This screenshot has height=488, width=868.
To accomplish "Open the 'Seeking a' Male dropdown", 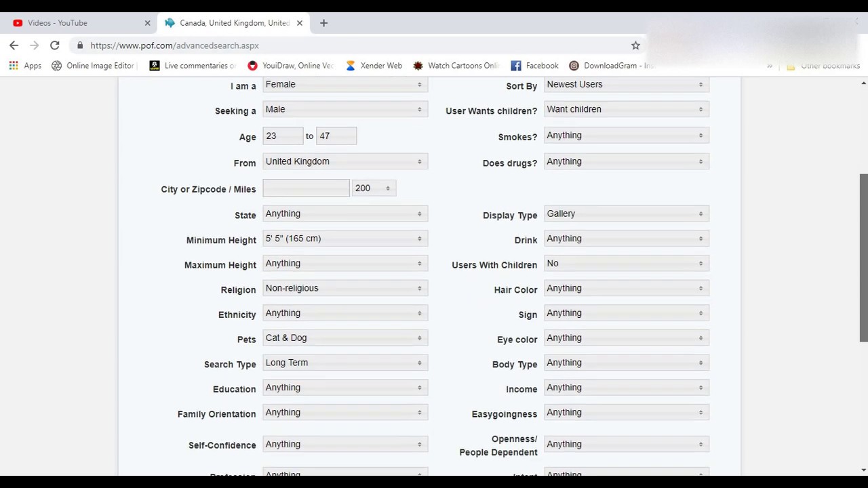I will click(345, 109).
